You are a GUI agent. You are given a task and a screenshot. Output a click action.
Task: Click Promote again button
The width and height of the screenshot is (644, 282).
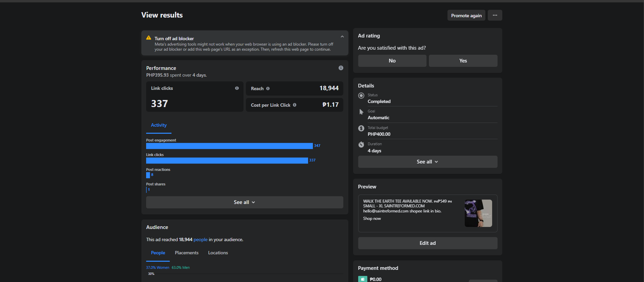tap(466, 15)
